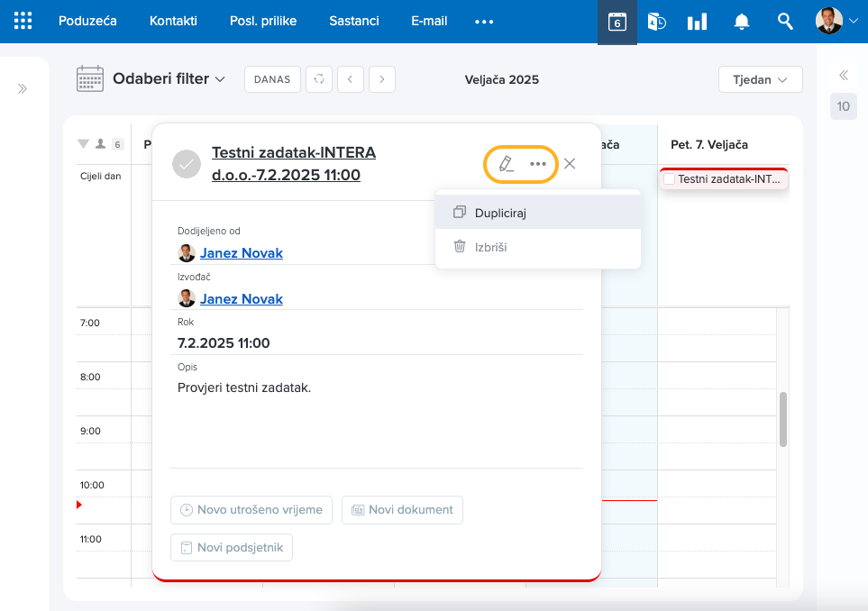Click the Novi podsjetnik button
Image resolution: width=868 pixels, height=611 pixels.
232,547
